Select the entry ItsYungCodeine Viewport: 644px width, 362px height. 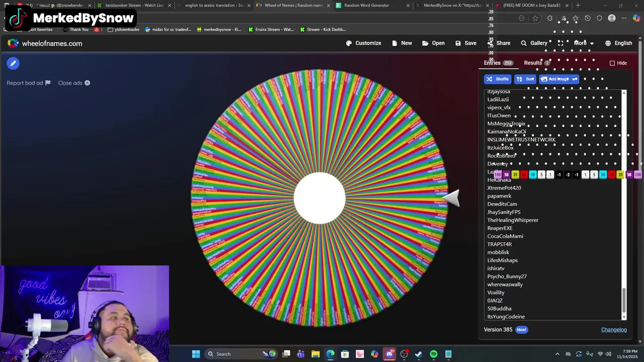pos(506,317)
